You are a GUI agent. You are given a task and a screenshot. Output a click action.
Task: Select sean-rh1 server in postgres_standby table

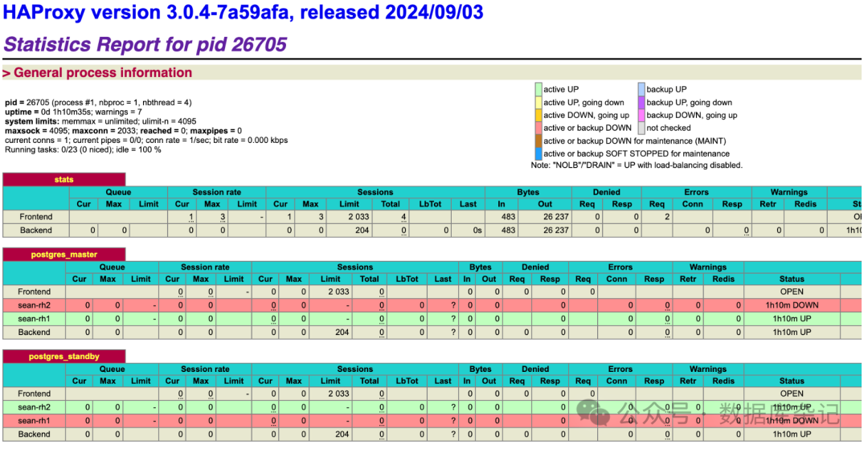pos(35,421)
